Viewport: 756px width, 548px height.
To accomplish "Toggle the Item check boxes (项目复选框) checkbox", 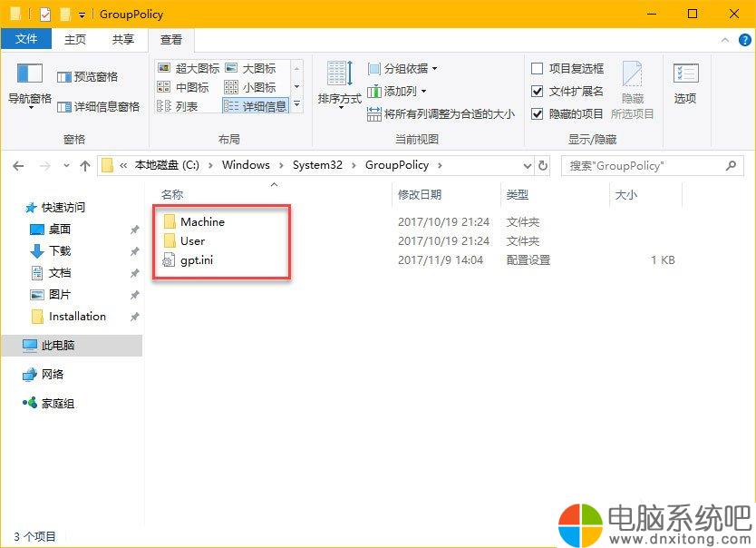I will click(x=538, y=68).
